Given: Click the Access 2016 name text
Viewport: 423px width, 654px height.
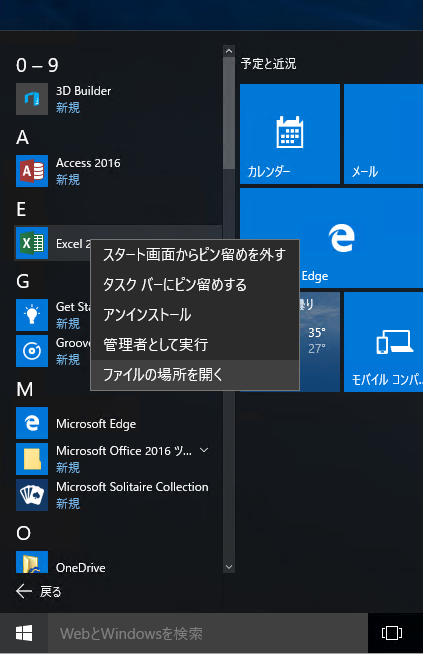Looking at the screenshot, I should (x=88, y=163).
